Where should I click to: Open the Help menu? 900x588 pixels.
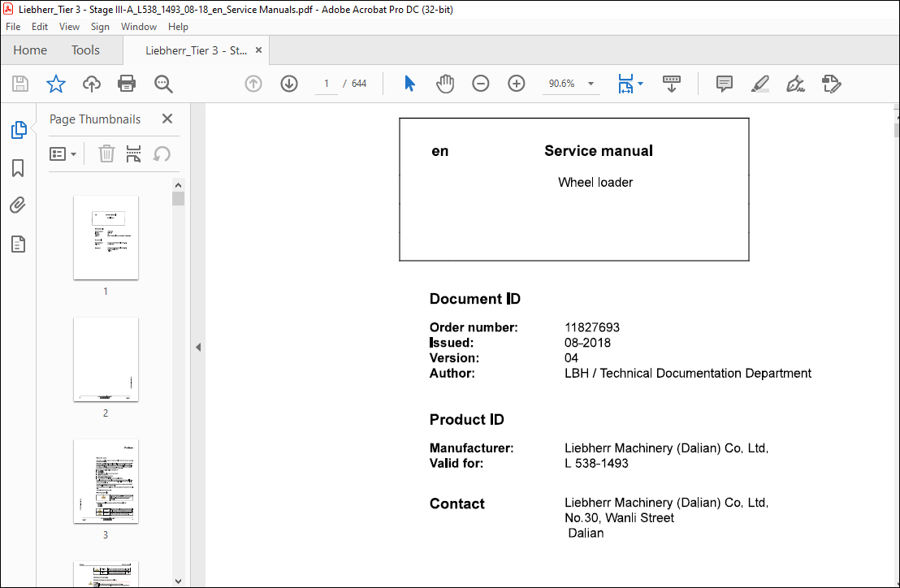click(x=178, y=26)
